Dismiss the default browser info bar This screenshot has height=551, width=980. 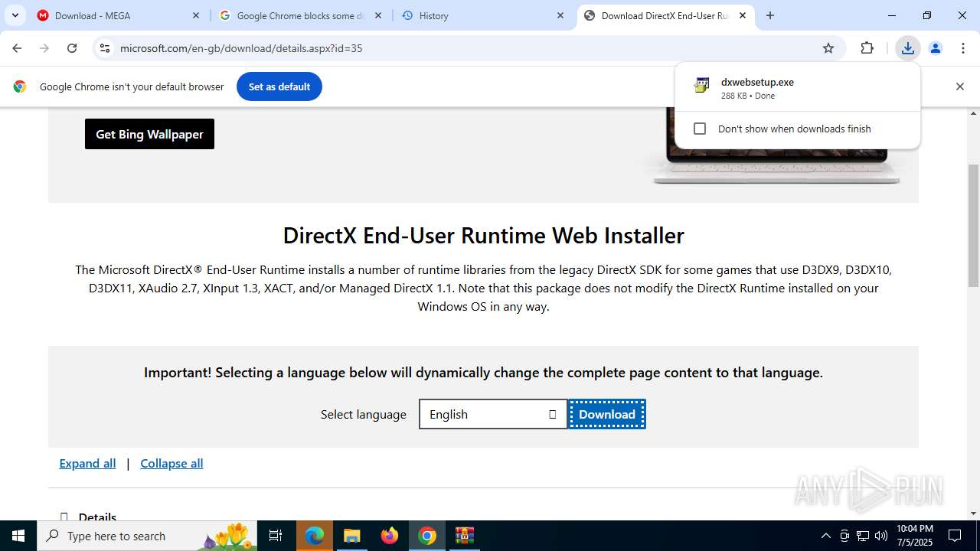[959, 86]
